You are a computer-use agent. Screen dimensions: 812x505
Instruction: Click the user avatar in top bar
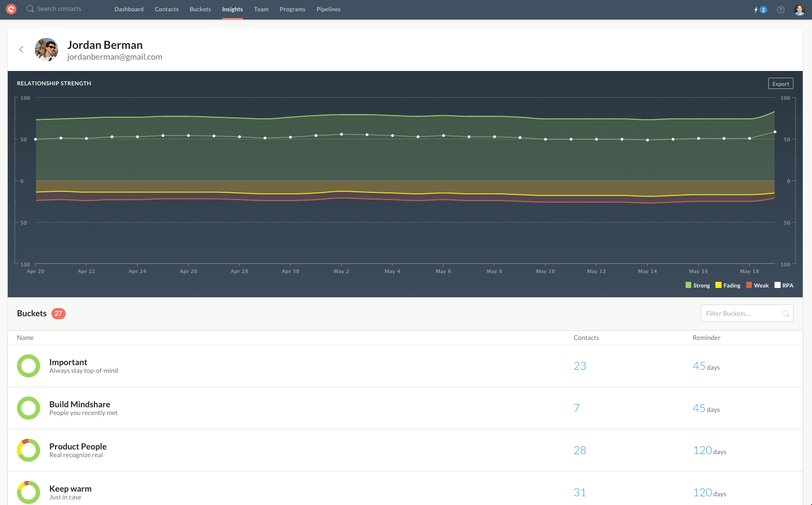(799, 10)
